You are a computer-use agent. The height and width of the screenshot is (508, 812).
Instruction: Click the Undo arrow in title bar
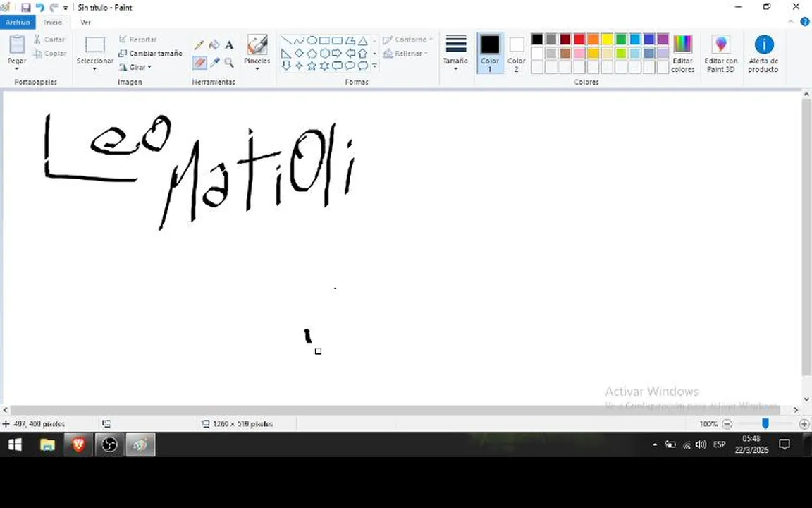40,7
